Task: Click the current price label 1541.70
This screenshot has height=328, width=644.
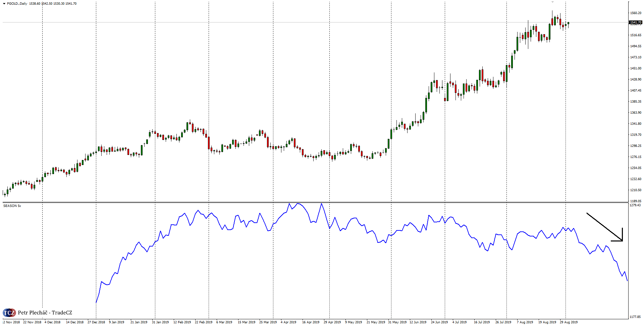Action: 635,22
